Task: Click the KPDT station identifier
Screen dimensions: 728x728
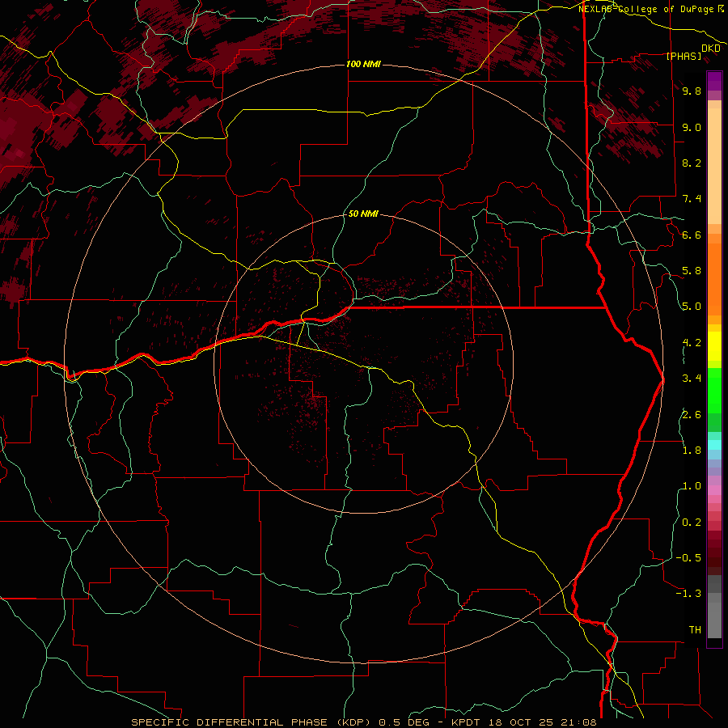Action: tap(465, 722)
